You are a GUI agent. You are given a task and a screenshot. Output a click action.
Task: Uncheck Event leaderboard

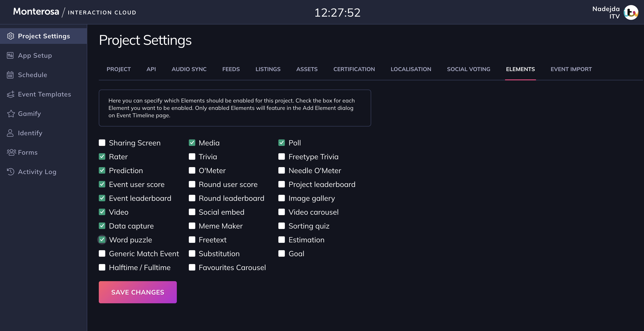click(102, 198)
